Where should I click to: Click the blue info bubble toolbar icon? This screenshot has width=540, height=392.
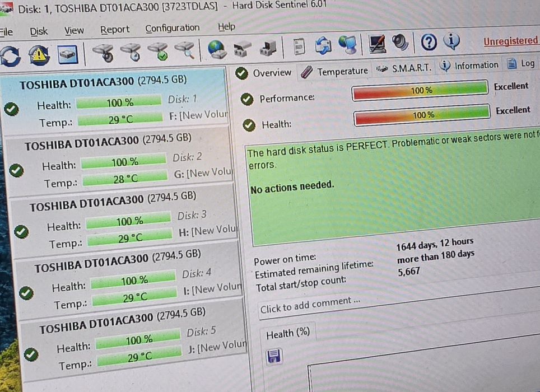tap(451, 41)
